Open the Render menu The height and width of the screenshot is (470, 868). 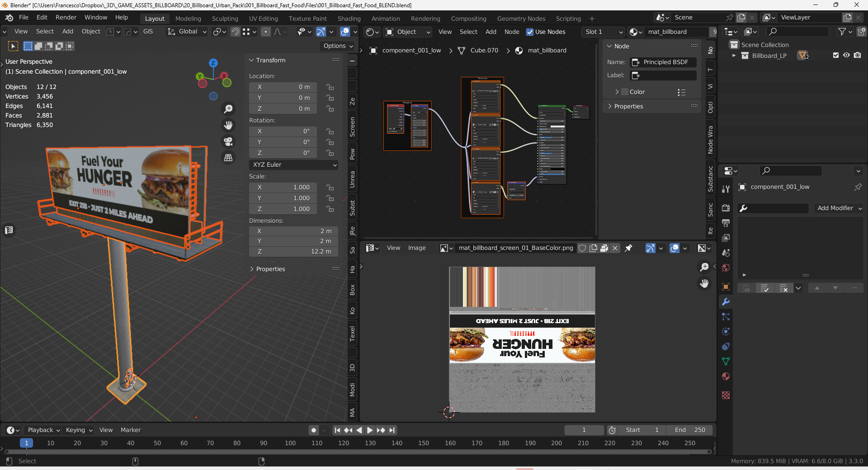coord(66,18)
